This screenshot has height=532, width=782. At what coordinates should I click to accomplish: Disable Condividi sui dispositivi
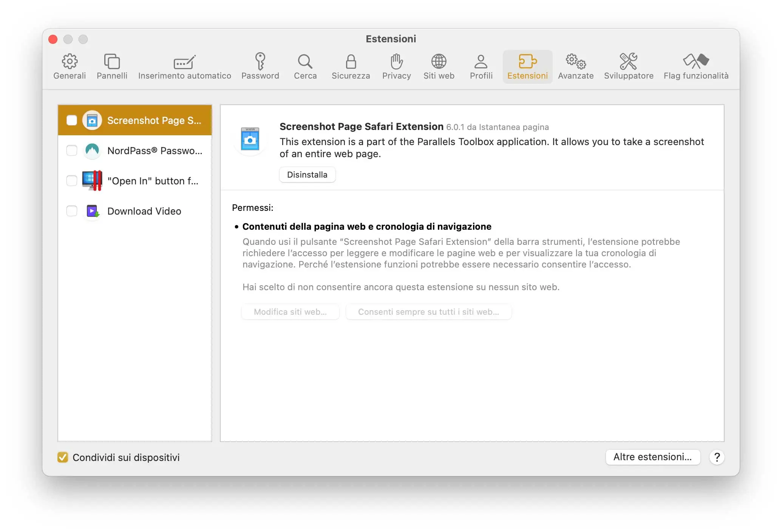[63, 458]
